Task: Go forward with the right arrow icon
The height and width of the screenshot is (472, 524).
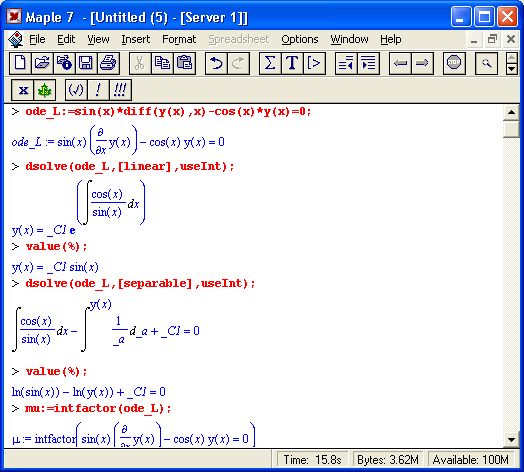Action: pyautogui.click(x=422, y=63)
